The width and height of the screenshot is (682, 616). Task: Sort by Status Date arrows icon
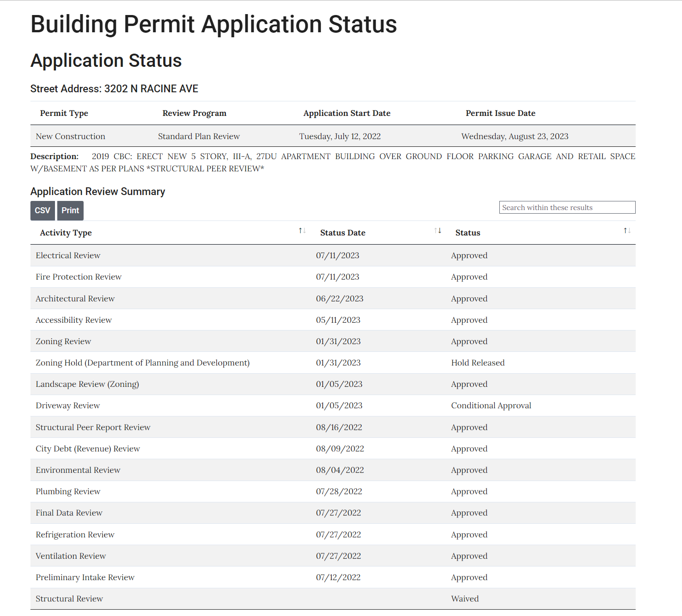pos(438,231)
